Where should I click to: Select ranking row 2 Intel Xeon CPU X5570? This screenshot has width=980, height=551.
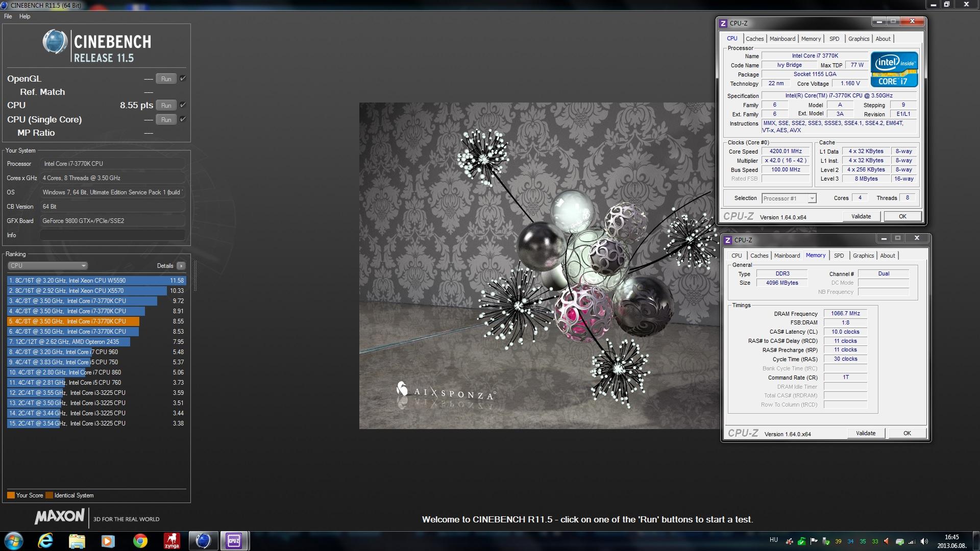(96, 291)
